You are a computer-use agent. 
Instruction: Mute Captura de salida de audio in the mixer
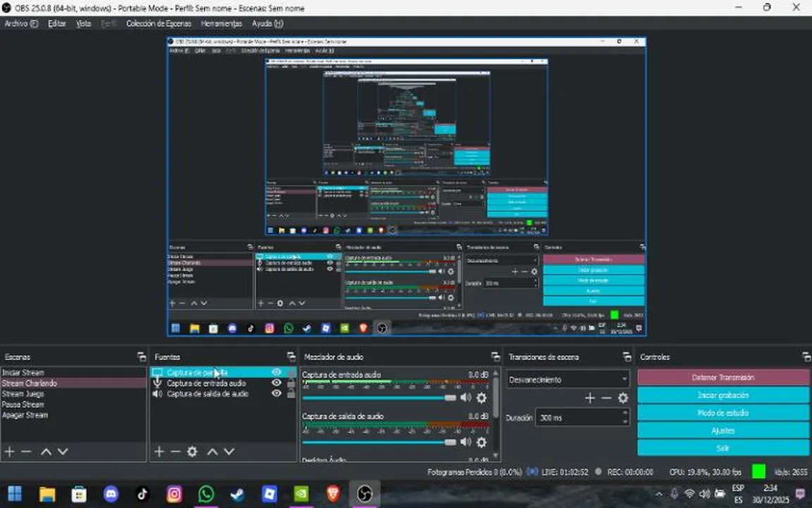pos(465,442)
